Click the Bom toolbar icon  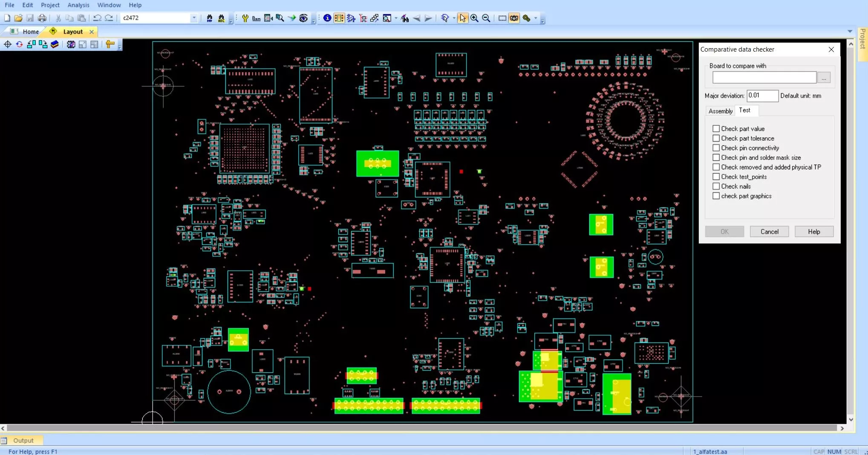(x=256, y=18)
